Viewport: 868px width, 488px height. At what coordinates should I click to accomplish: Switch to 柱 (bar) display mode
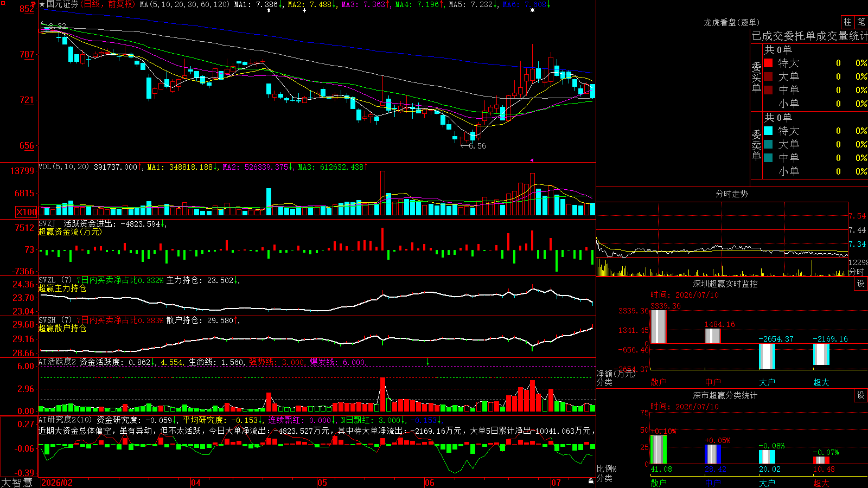click(x=847, y=22)
